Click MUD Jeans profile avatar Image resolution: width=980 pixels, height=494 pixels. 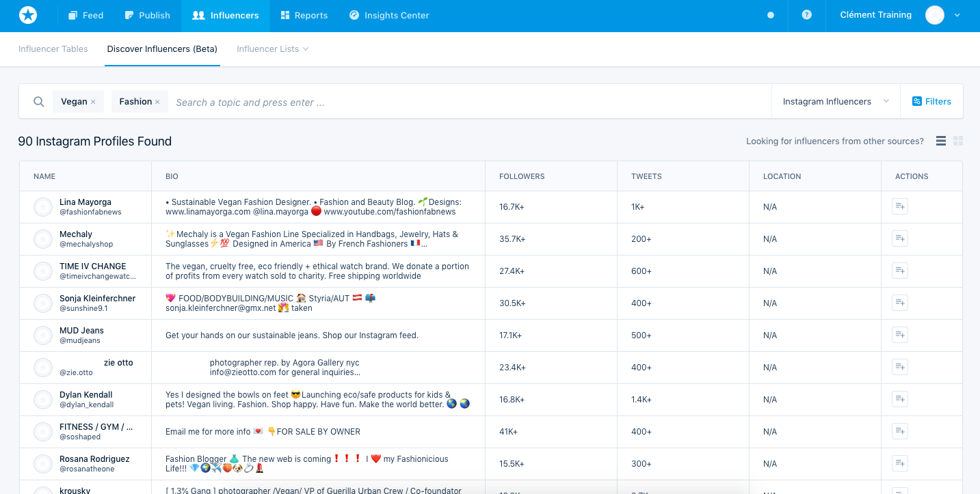pos(43,335)
